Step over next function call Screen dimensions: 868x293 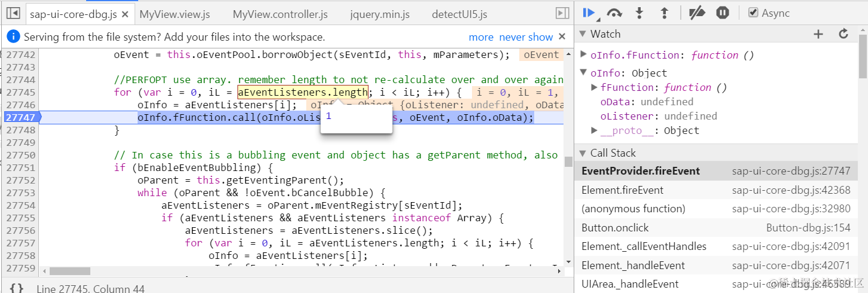(x=614, y=13)
